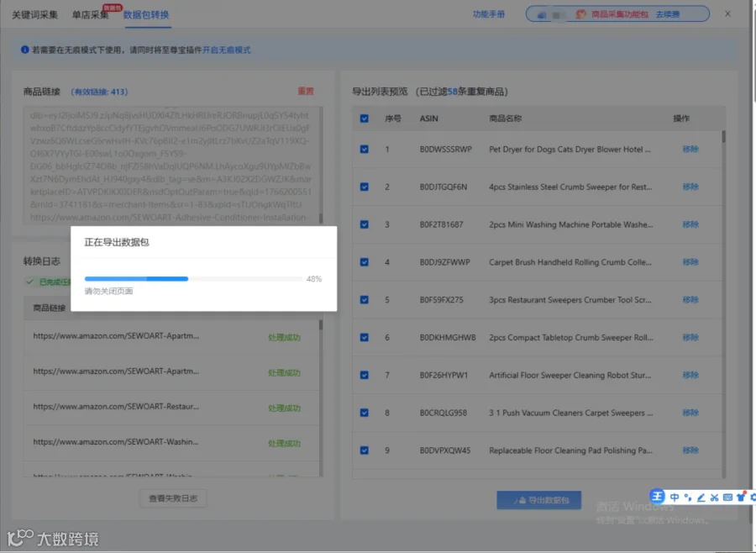Screen dimensions: 756x553
Task: Click the 商品名称 column header
Action: pyautogui.click(x=505, y=118)
